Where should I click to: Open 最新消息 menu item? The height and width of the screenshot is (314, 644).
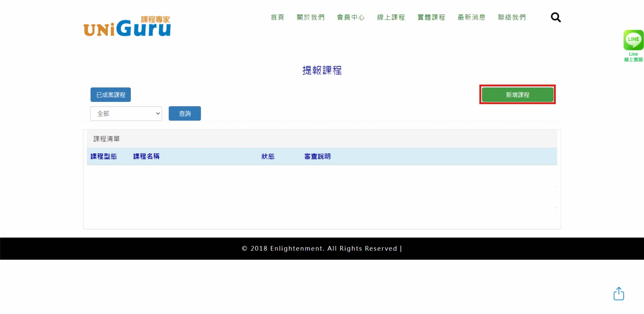471,17
